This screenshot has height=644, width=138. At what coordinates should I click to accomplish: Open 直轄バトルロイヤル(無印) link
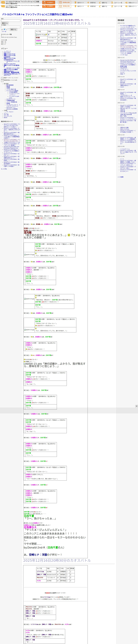11,70
